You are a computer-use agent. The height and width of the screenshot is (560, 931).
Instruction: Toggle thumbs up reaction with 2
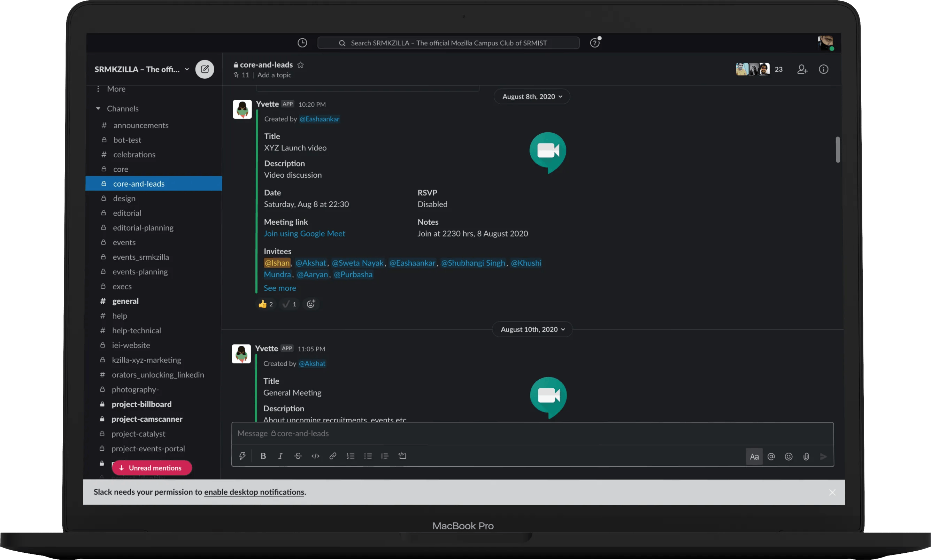(x=266, y=304)
